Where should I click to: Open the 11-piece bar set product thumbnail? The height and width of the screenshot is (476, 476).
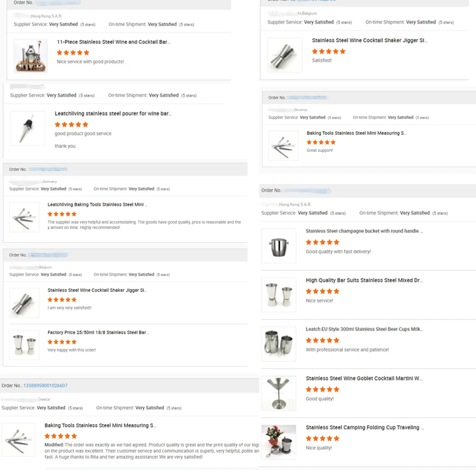point(30,56)
